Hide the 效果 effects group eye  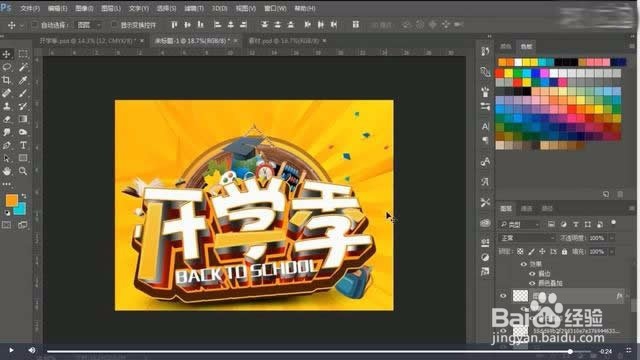(x=524, y=264)
